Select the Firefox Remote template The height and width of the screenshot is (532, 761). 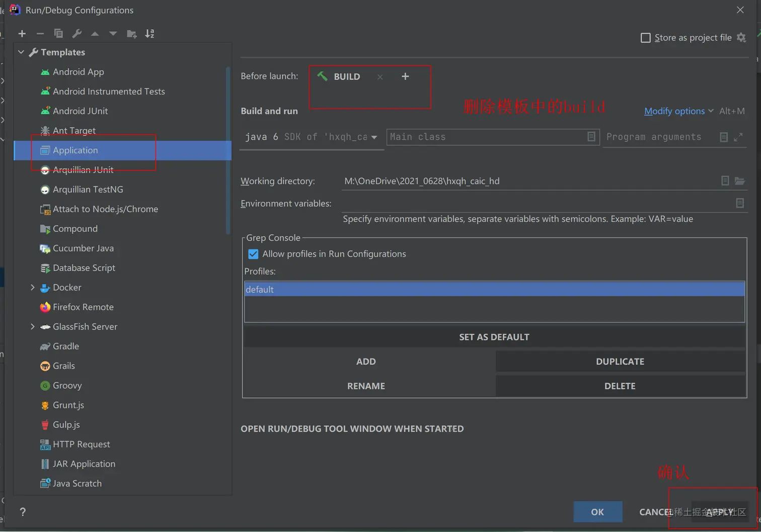83,307
